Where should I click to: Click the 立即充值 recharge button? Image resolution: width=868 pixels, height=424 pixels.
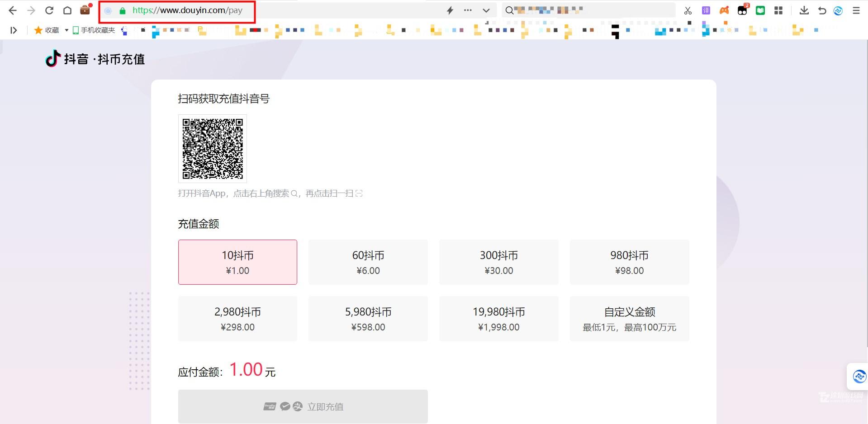pos(325,406)
